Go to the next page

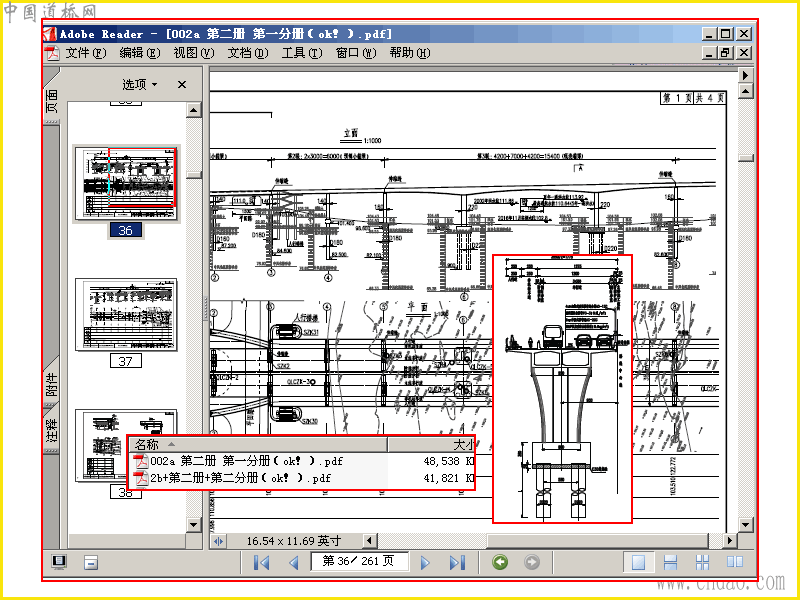[x=424, y=562]
